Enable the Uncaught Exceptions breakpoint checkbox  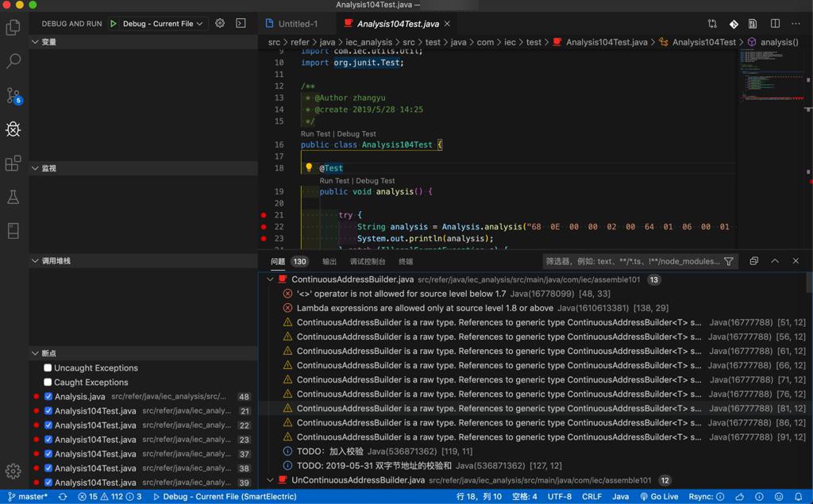[x=48, y=367]
